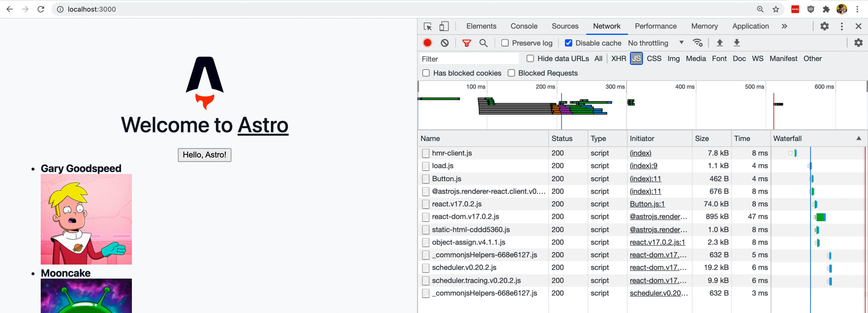Open Network panel settings gear
The width and height of the screenshot is (868, 313).
tap(858, 43)
